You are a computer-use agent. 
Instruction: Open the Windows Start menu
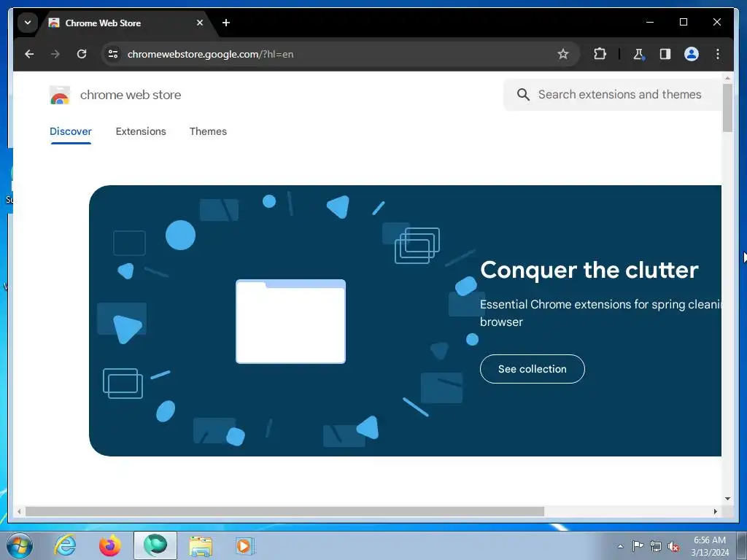coord(20,545)
